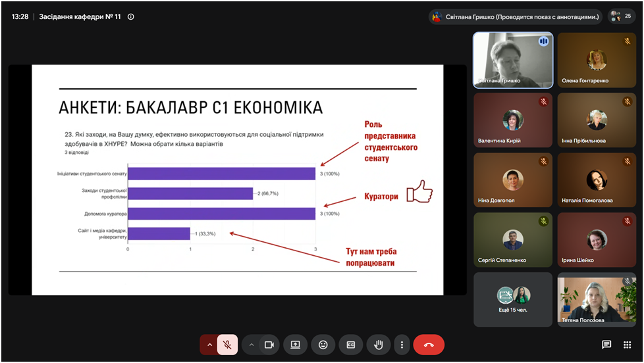The width and height of the screenshot is (644, 363).
Task: Toggle closed captions
Action: click(351, 345)
